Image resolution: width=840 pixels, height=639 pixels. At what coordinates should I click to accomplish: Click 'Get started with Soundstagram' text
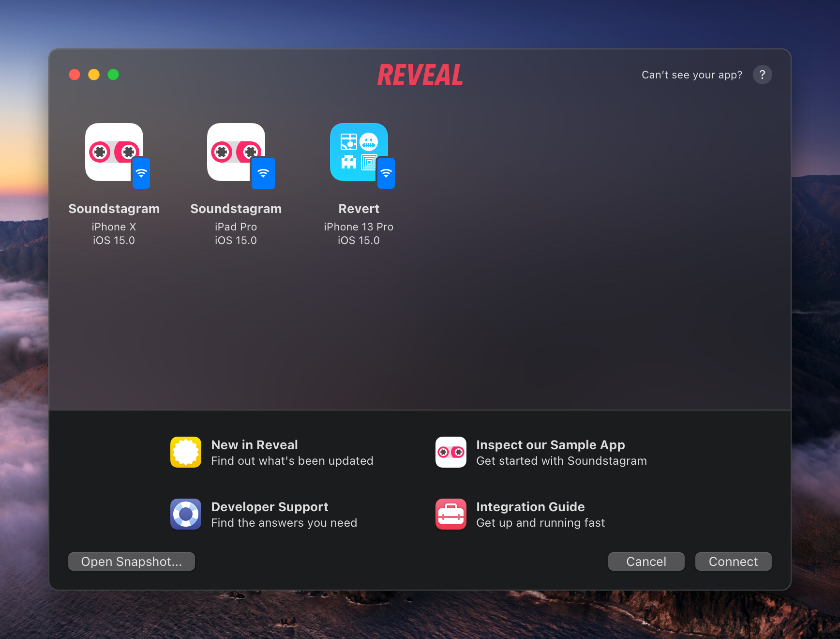coord(561,461)
